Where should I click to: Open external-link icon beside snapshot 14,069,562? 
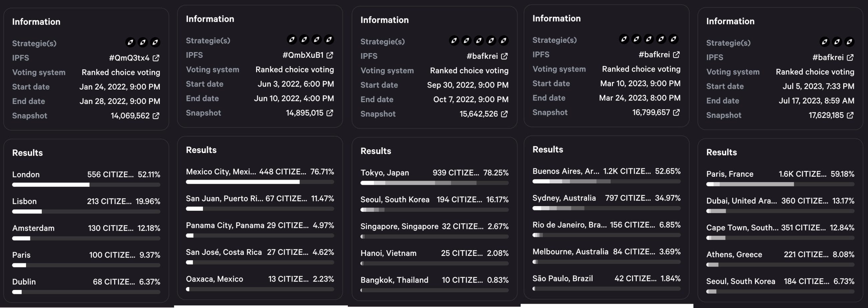tap(156, 116)
